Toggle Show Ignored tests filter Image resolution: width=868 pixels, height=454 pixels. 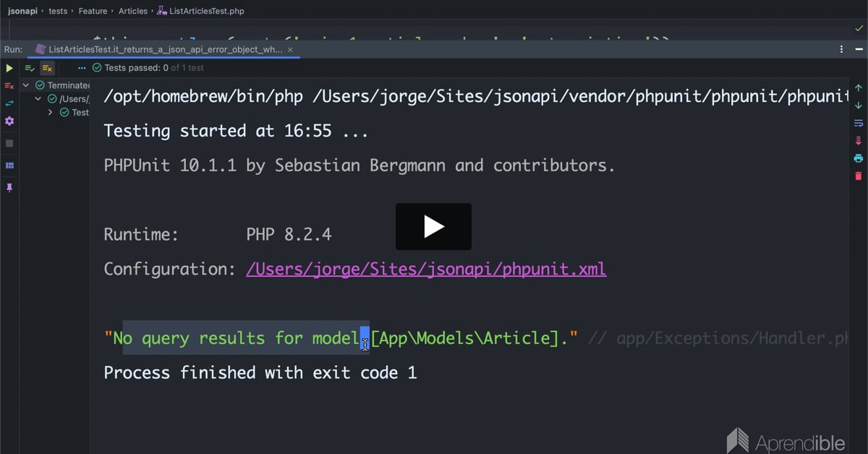click(x=47, y=68)
